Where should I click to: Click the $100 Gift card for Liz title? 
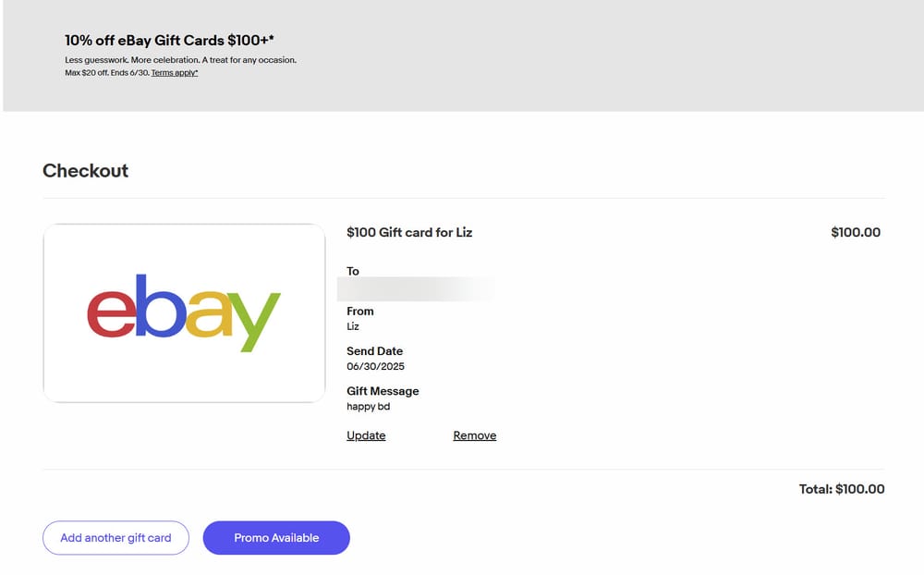pyautogui.click(x=409, y=232)
